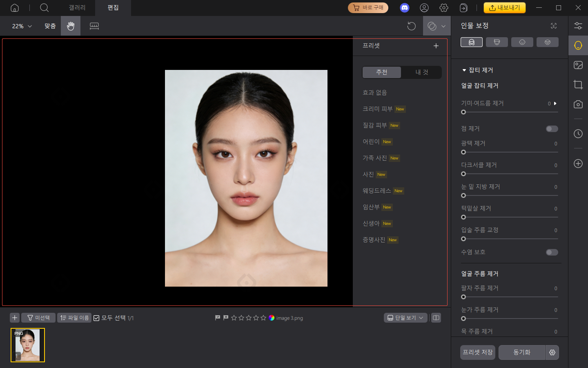This screenshot has width=588, height=368.
Task: Select the child face retouch icon
Action: click(522, 42)
